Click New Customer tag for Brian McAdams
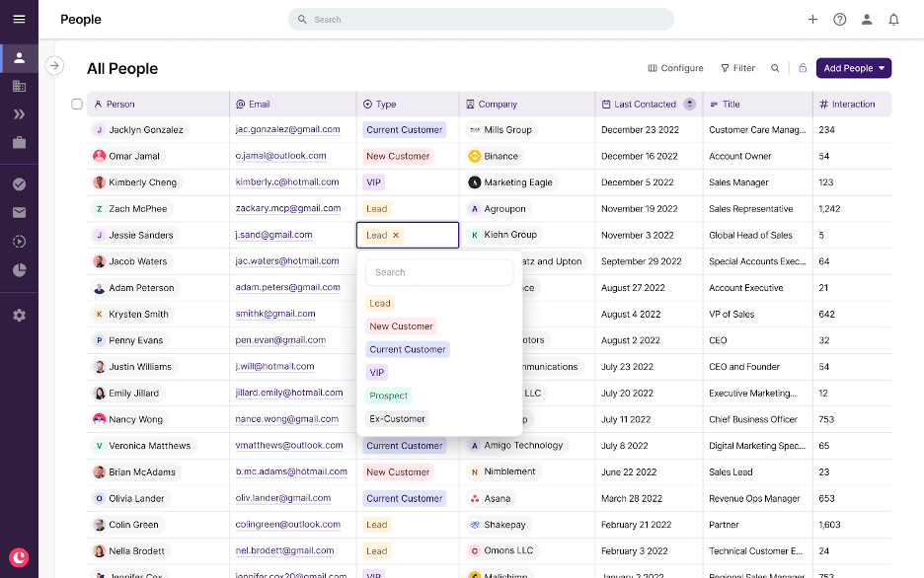 [398, 472]
